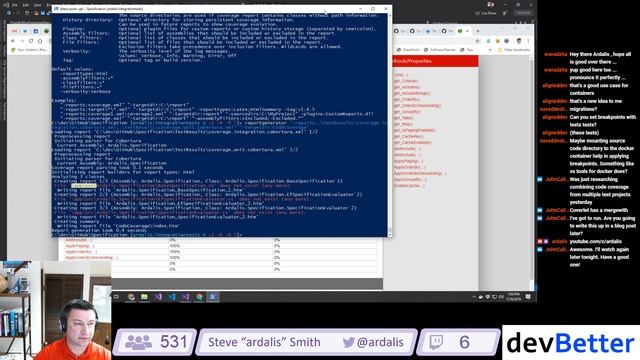Open ApplyOrderByDescending in the coverage table
Screen dimensions: 640x360
coord(91,258)
